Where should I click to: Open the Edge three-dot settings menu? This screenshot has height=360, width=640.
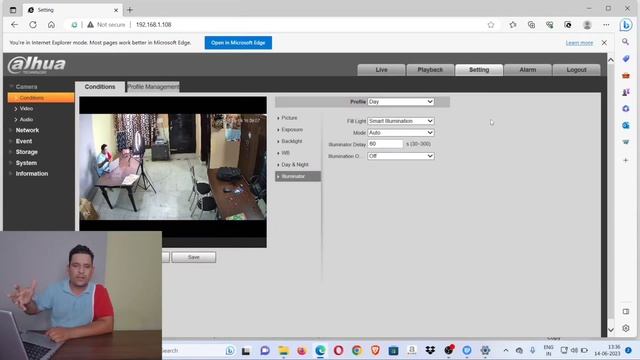(x=606, y=25)
